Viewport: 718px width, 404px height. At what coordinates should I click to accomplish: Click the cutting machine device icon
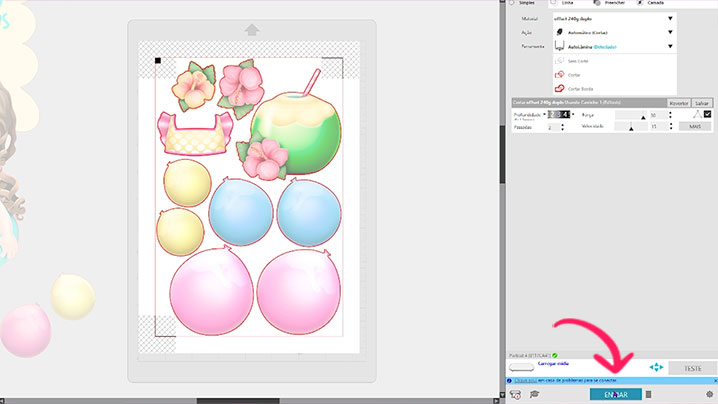515,394
